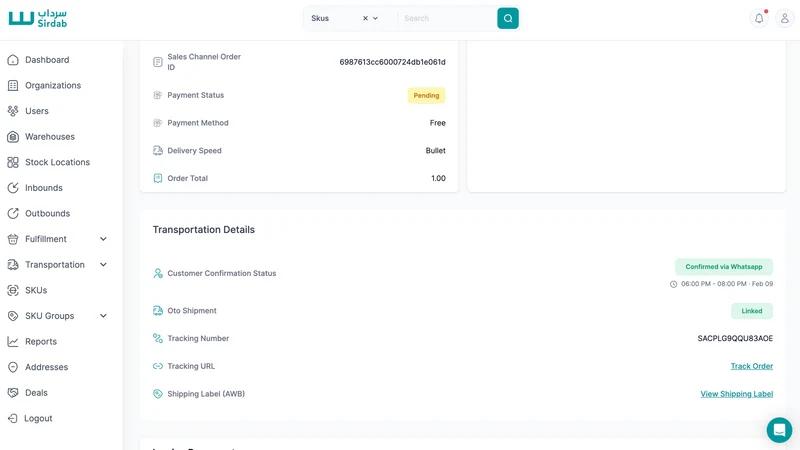Viewport: 800px width, 450px height.
Task: Select Outbounds in the sidebar
Action: (47, 213)
